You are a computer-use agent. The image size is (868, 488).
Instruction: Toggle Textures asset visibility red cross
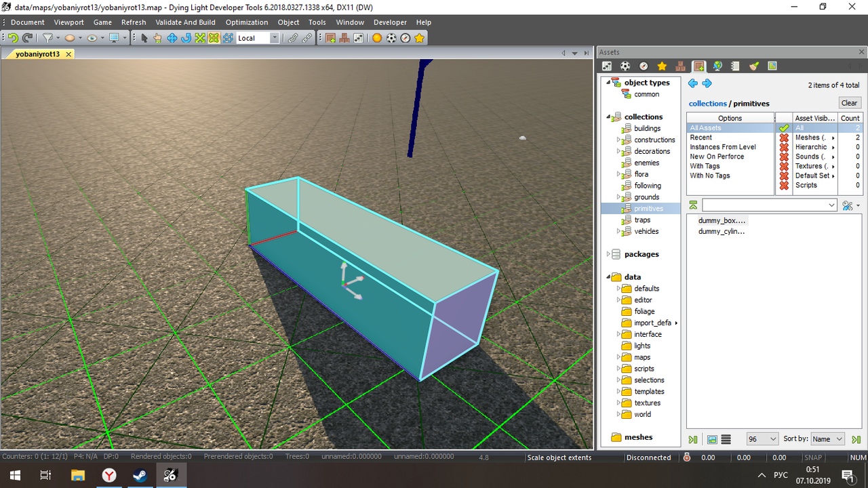coord(784,166)
